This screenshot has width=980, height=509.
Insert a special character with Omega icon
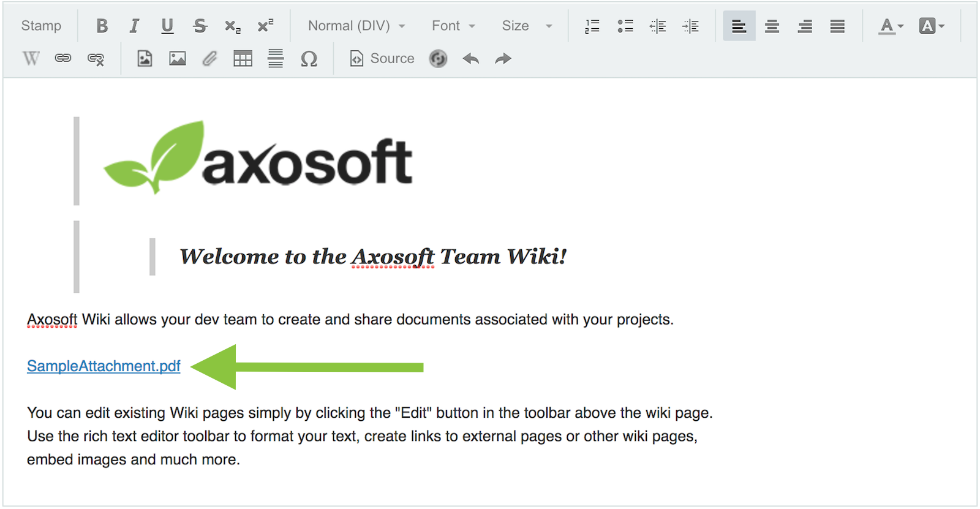(x=309, y=58)
